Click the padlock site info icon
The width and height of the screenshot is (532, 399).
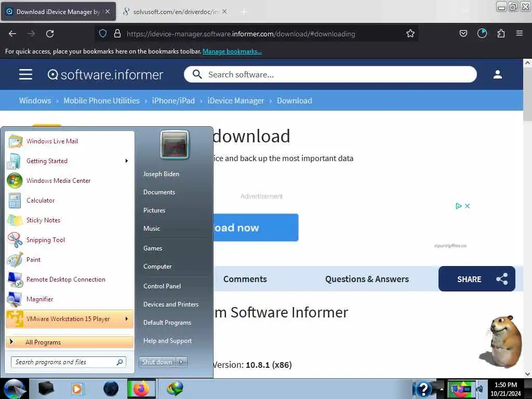pyautogui.click(x=117, y=34)
